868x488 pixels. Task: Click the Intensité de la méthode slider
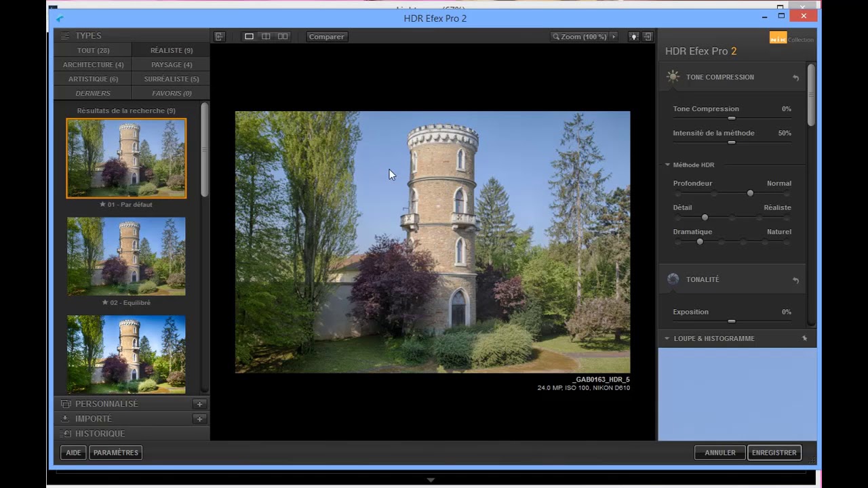pyautogui.click(x=732, y=142)
